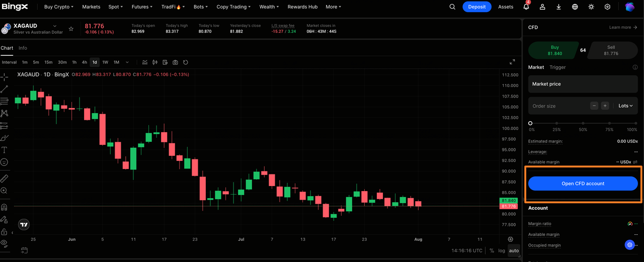Switch to the Info tab
Viewport: 644px width, 262px height.
(23, 48)
